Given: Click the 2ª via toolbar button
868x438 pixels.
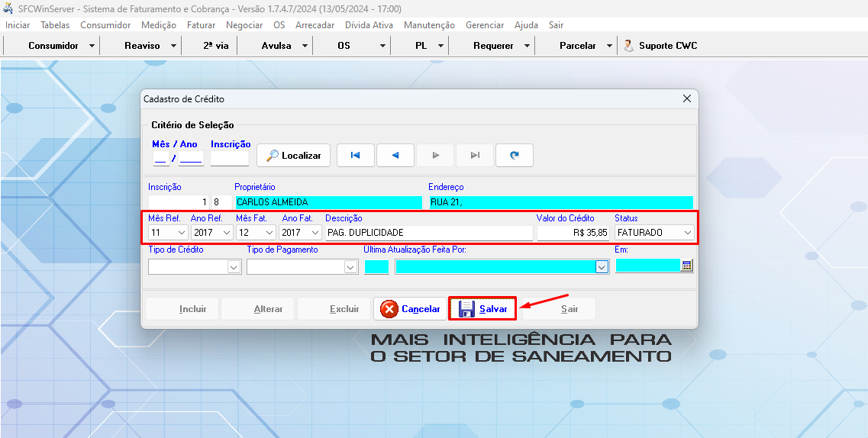Looking at the screenshot, I should click(215, 46).
